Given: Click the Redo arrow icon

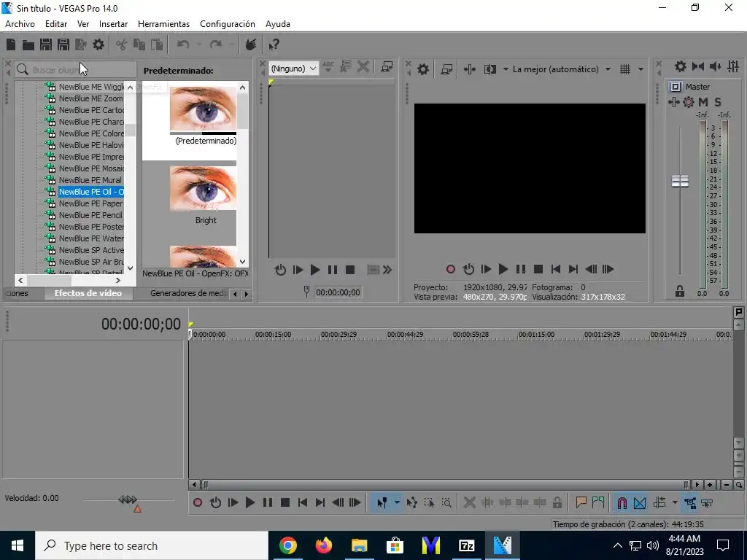Looking at the screenshot, I should tap(216, 44).
